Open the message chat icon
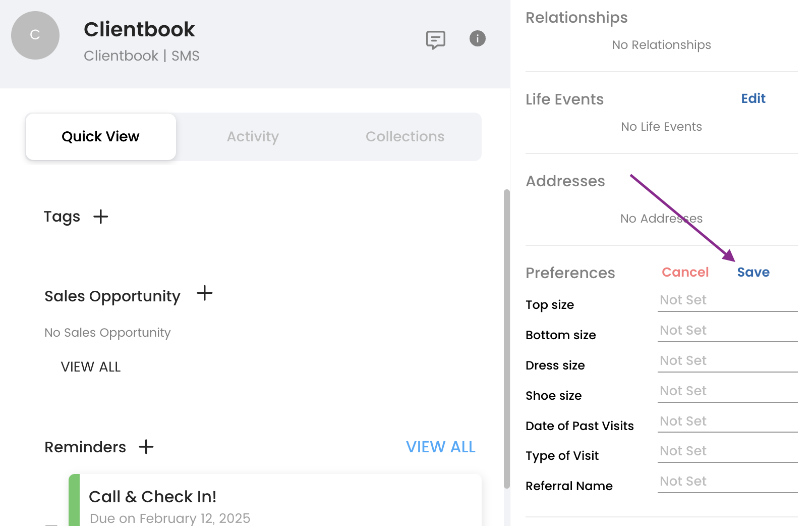The width and height of the screenshot is (812, 526). pos(435,39)
